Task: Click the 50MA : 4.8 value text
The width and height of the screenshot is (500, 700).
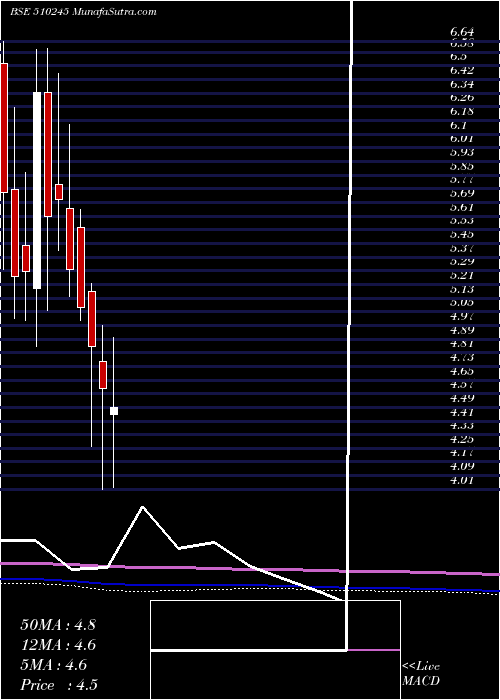Action: tap(58, 625)
